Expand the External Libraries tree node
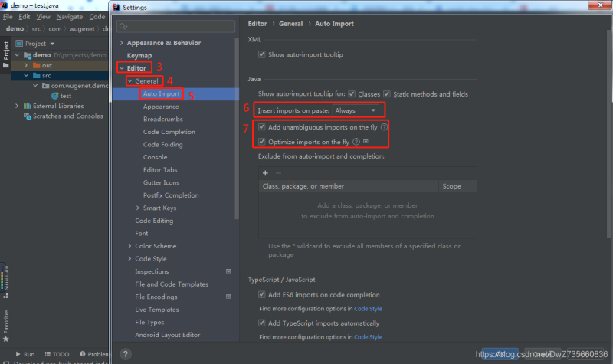Viewport: 613px width, 364px height. [x=17, y=106]
